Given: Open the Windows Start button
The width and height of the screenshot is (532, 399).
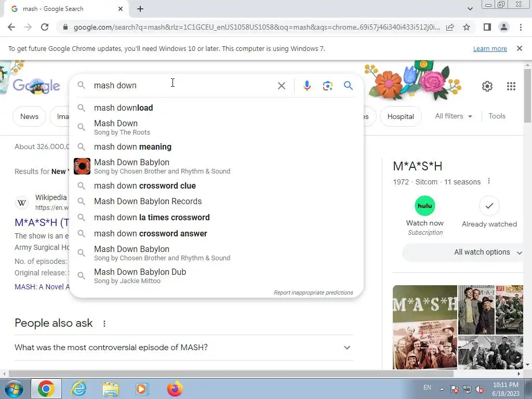Looking at the screenshot, I should click(14, 389).
